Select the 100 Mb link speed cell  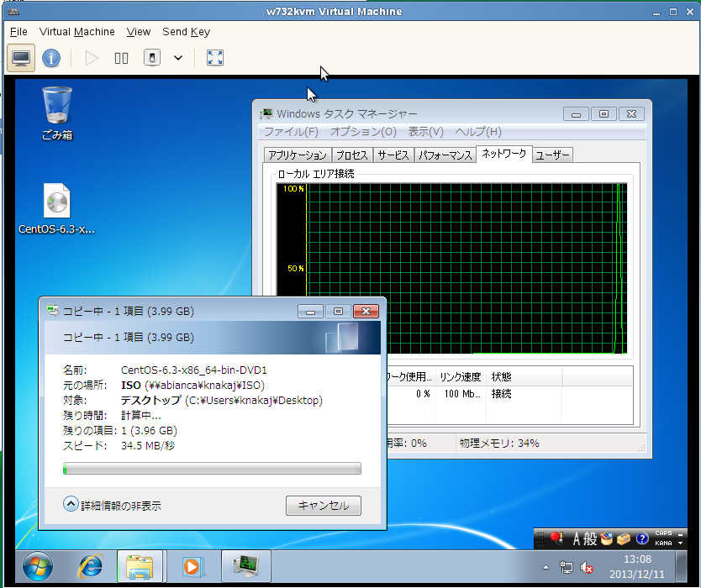coord(462,394)
